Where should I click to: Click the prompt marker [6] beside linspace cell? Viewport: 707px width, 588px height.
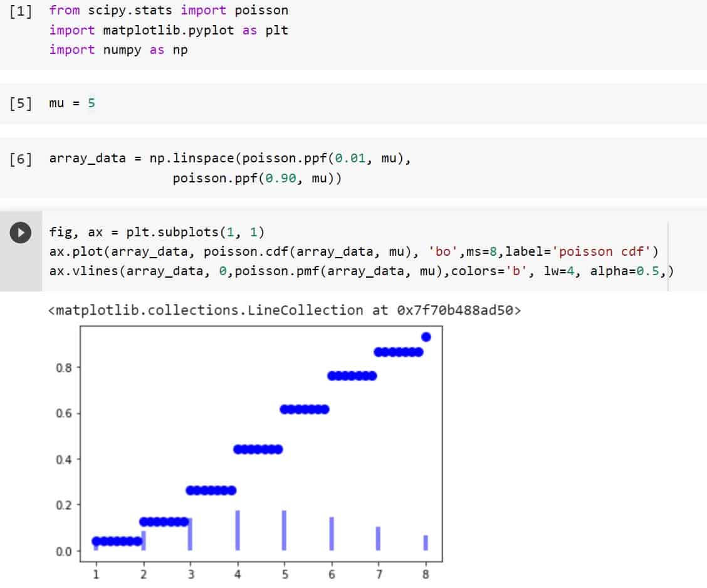point(19,157)
